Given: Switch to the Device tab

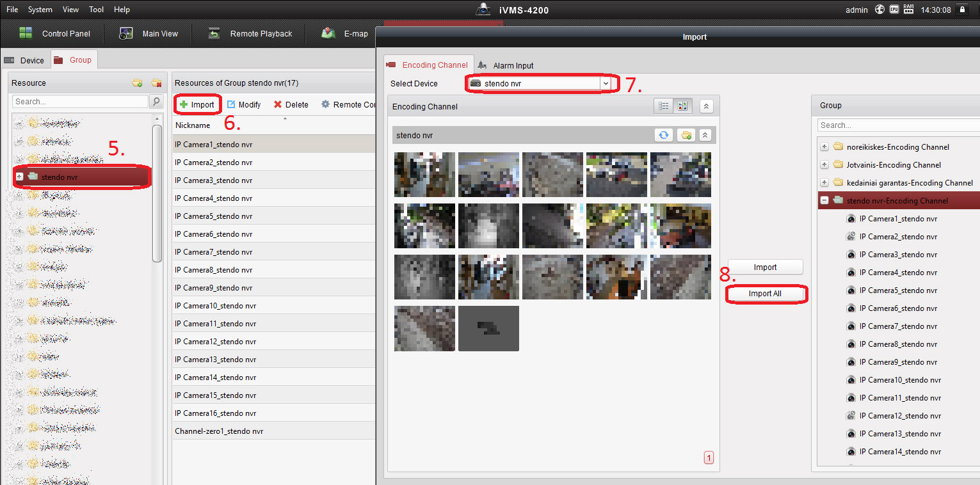Looking at the screenshot, I should pyautogui.click(x=25, y=60).
